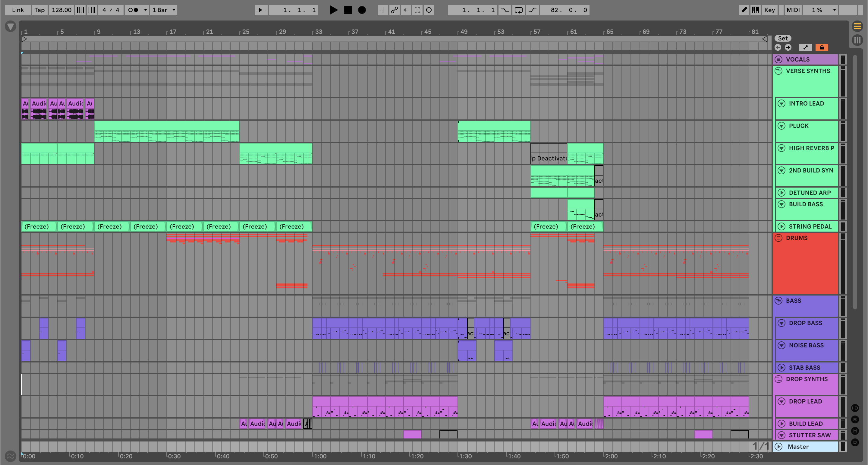Viewport: 868px width, 465px height.
Task: Toggle the Follow playback icon
Action: point(261,10)
